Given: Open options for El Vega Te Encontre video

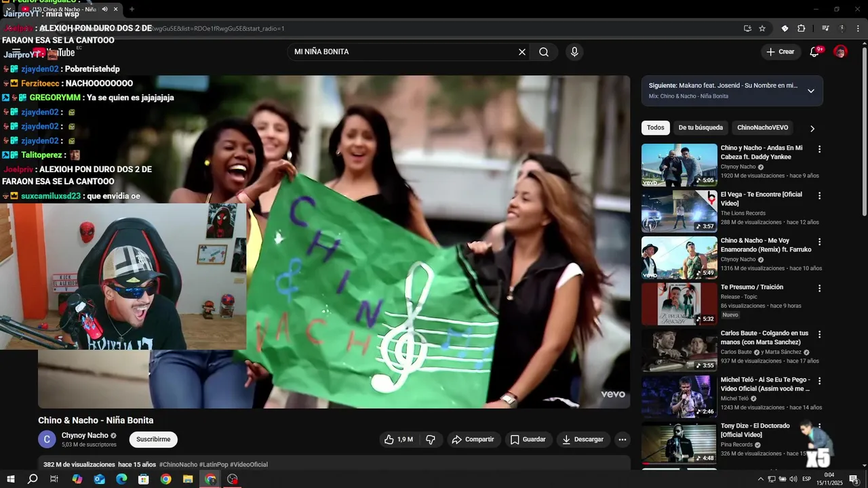Looking at the screenshot, I should tap(819, 196).
